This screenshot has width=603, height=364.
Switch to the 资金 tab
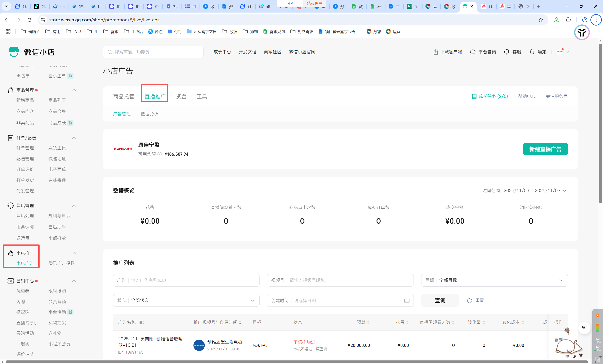181,96
